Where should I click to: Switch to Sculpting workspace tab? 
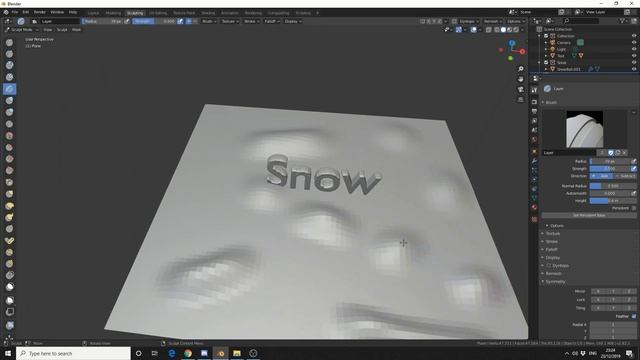click(x=135, y=13)
